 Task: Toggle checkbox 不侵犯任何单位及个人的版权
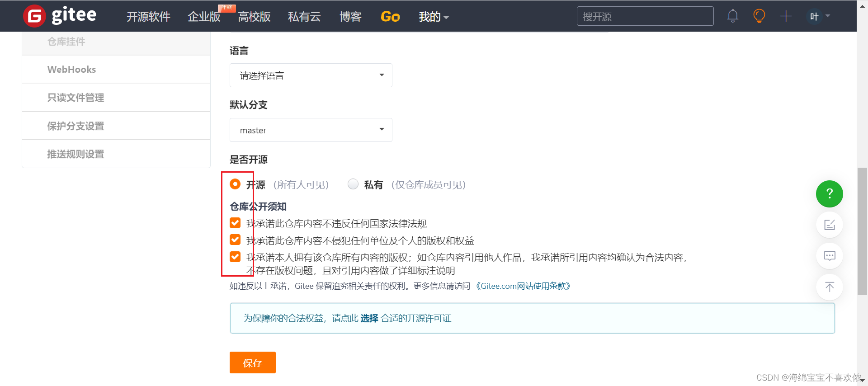[x=235, y=240]
